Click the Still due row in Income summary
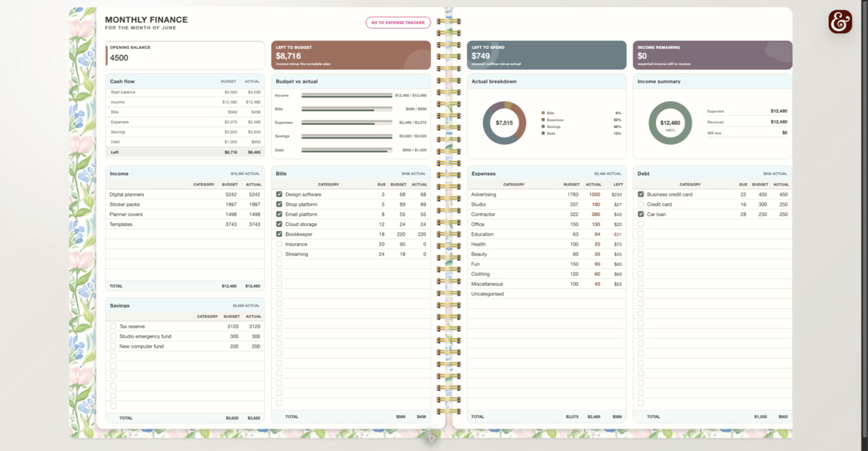Viewport: 868px width, 451px height. click(x=747, y=133)
